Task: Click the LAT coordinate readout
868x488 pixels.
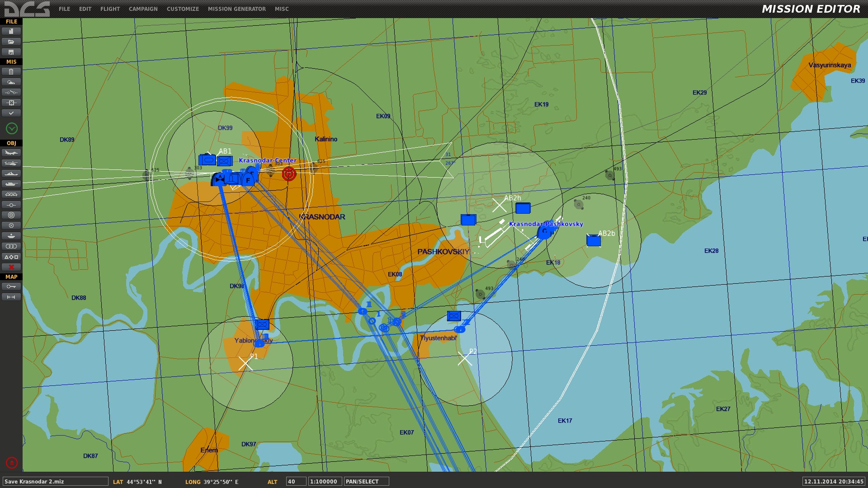Action: [x=137, y=482]
